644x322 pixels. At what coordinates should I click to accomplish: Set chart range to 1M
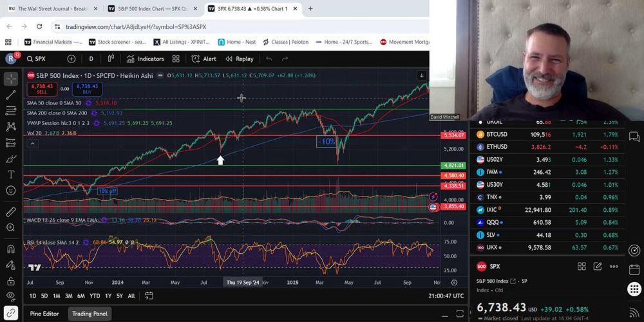point(56,296)
